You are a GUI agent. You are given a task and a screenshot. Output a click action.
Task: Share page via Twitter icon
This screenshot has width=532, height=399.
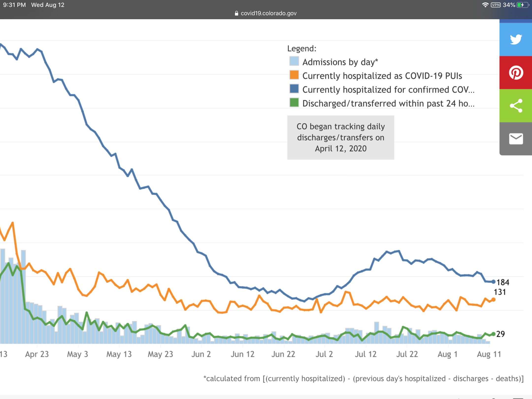click(516, 39)
